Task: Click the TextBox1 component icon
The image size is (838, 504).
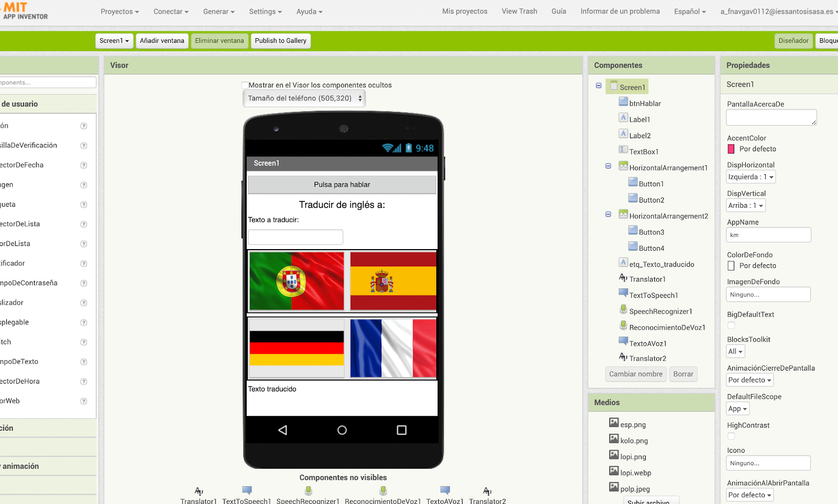Action: pos(623,150)
